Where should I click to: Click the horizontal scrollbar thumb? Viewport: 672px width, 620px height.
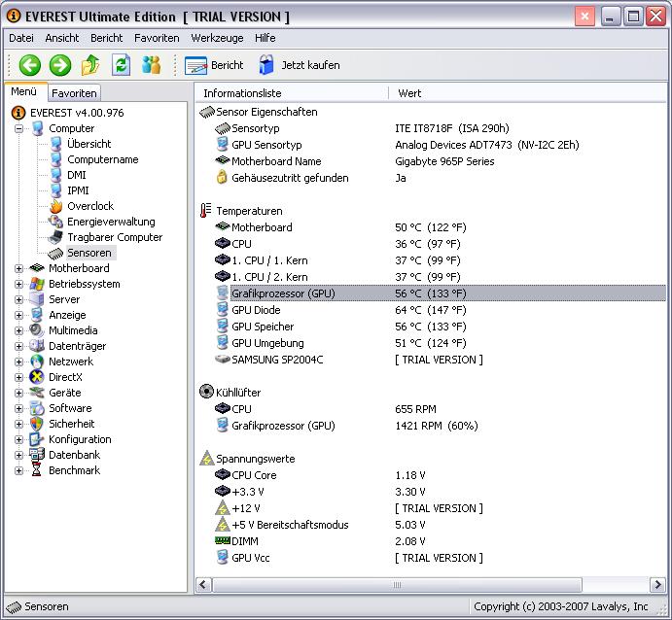[x=397, y=584]
